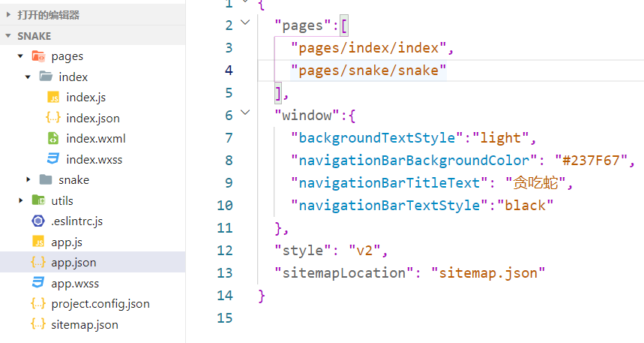The image size is (644, 343).
Task: Open sitemap.json in the file tree
Action: click(x=85, y=324)
